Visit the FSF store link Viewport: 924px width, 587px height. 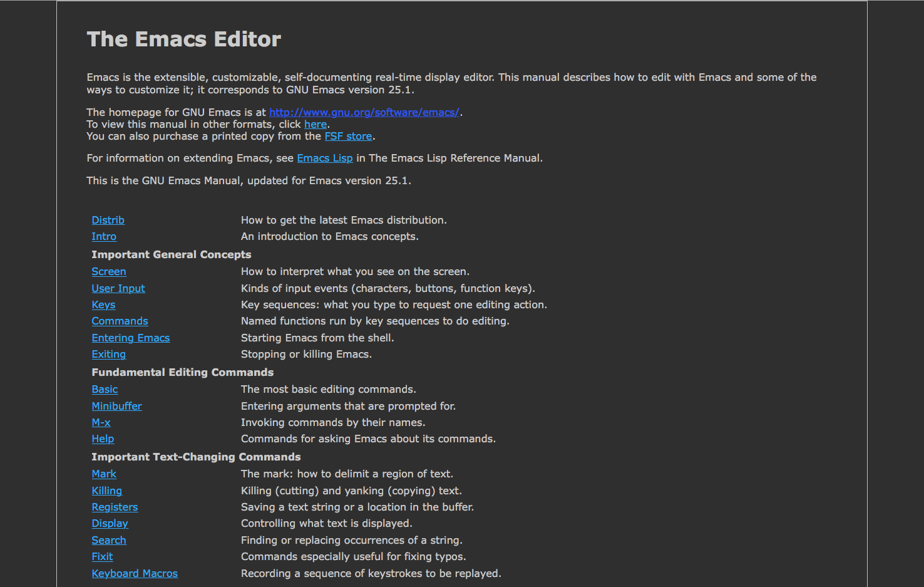[348, 136]
